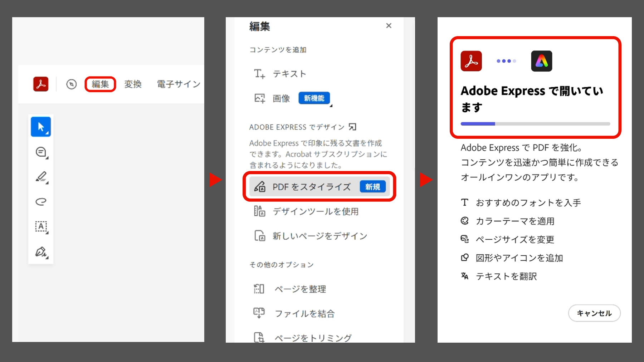The width and height of the screenshot is (644, 362).
Task: Click the T font icon beside おすすめのフォントを入手
Action: [465, 202]
